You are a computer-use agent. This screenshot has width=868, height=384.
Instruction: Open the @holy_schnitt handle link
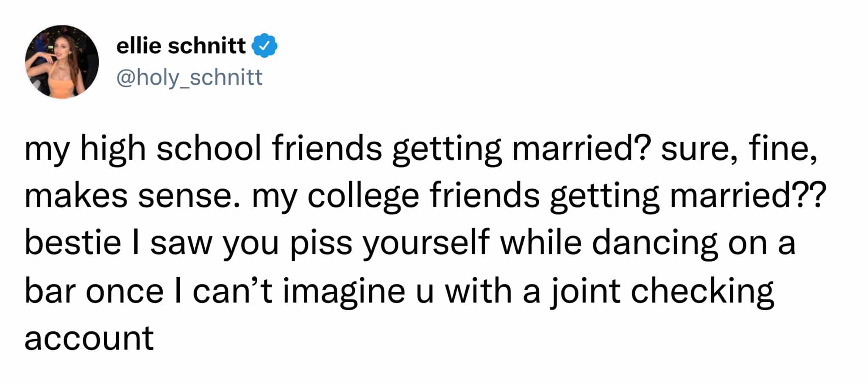pyautogui.click(x=189, y=77)
